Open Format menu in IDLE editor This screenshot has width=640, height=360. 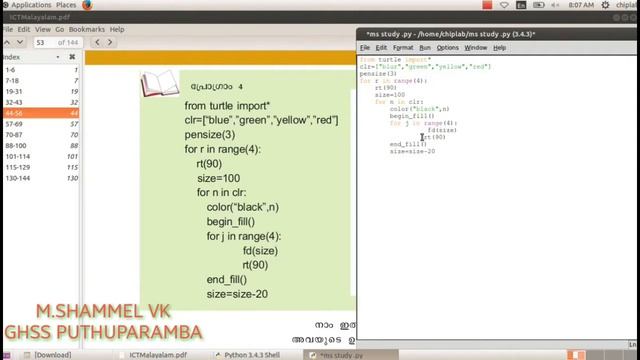(x=403, y=48)
